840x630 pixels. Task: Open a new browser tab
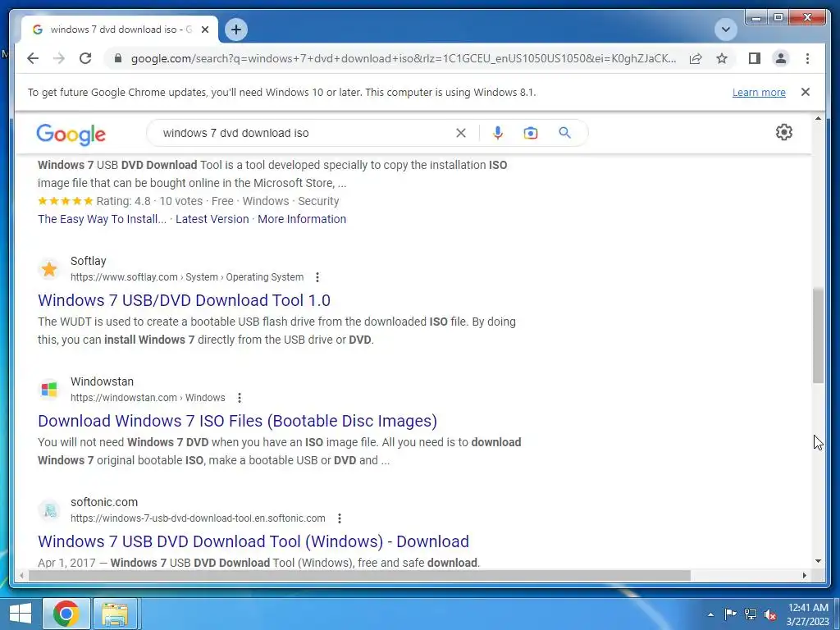(x=236, y=30)
